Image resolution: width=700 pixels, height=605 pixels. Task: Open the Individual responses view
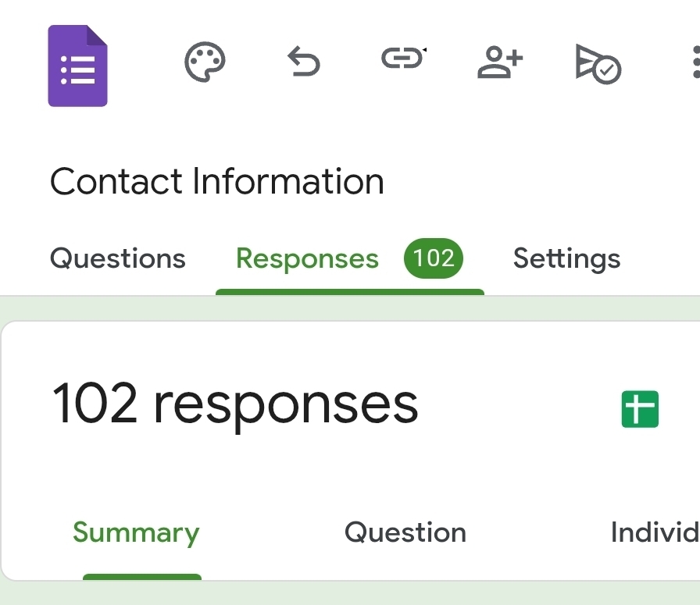(655, 532)
